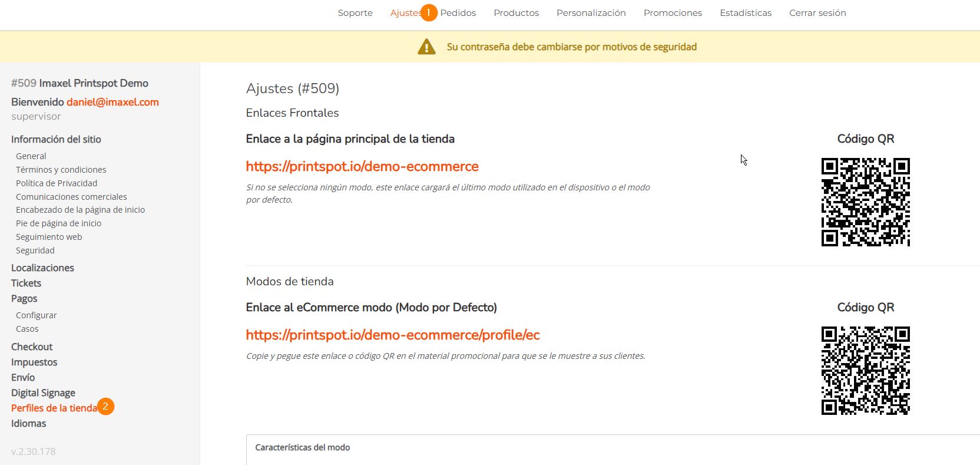Select Seguimiento web in the sidebar
The width and height of the screenshot is (980, 465).
tap(49, 237)
